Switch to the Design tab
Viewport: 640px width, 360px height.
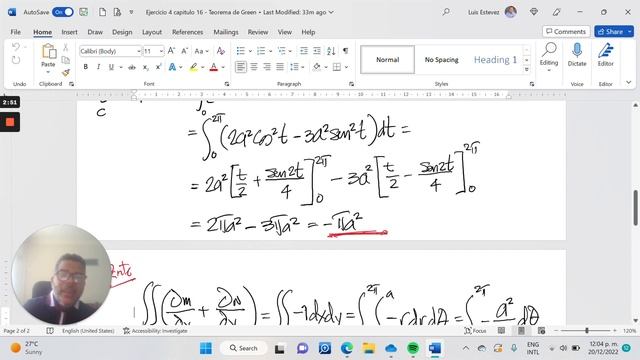pyautogui.click(x=122, y=32)
